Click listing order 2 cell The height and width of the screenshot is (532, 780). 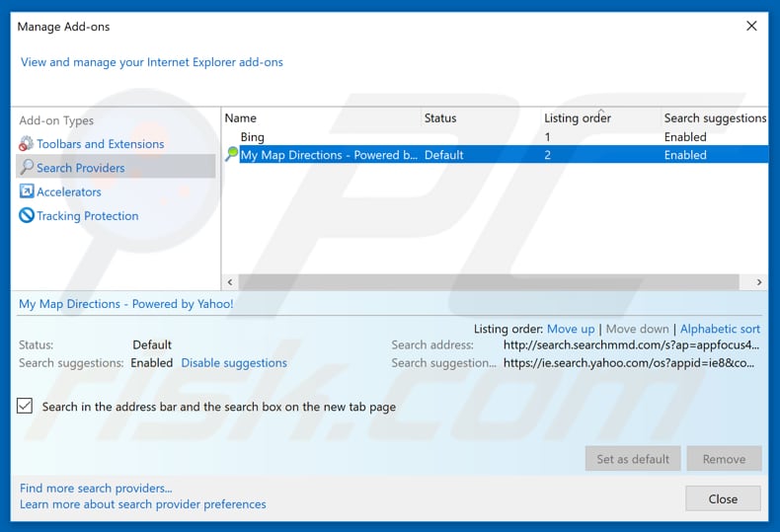coord(547,155)
